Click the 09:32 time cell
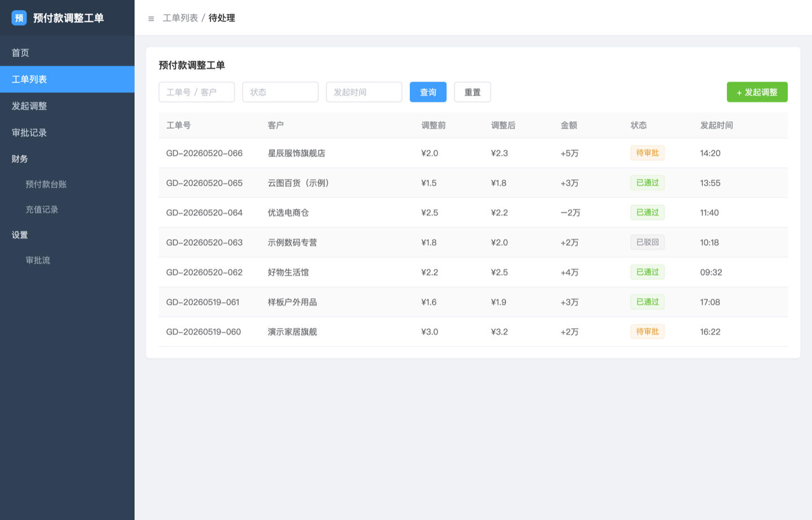The height and width of the screenshot is (520, 812). (x=711, y=272)
